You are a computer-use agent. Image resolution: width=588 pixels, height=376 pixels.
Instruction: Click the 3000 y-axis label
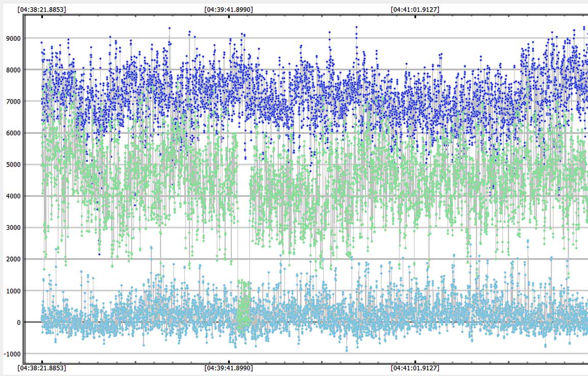point(13,227)
